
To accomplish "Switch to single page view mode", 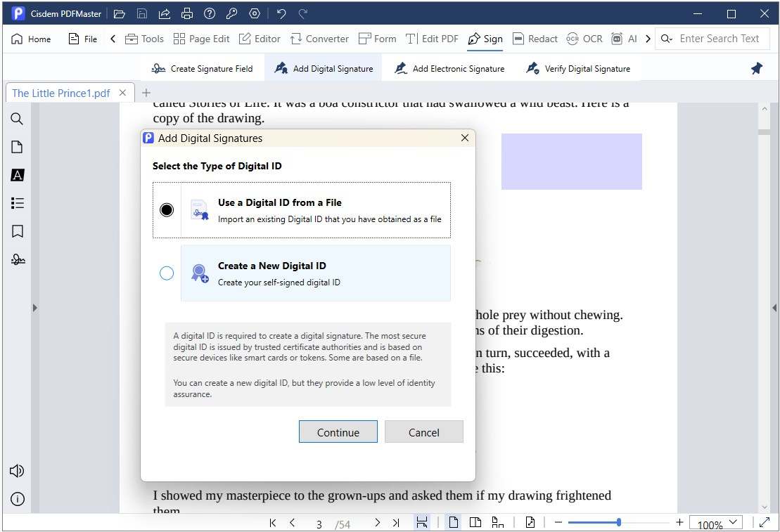I will tap(453, 522).
